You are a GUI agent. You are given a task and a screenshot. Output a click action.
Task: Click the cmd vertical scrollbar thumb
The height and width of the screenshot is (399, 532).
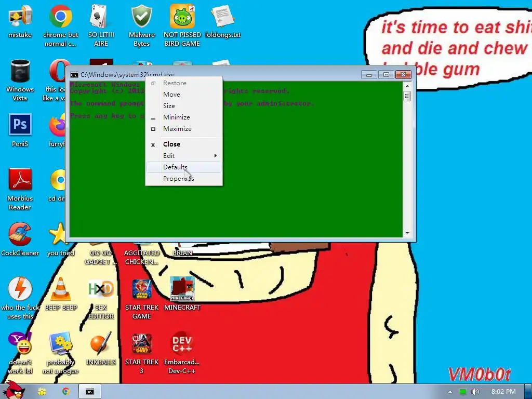tap(407, 96)
